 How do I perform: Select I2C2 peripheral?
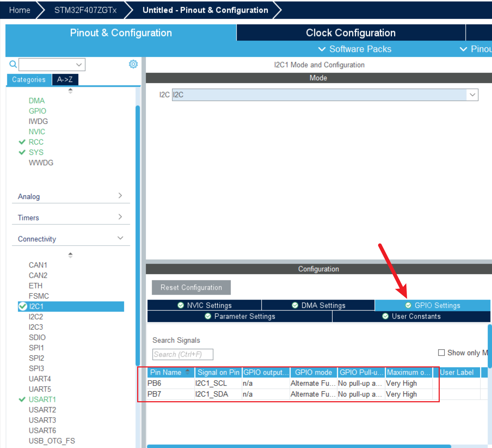click(x=36, y=317)
